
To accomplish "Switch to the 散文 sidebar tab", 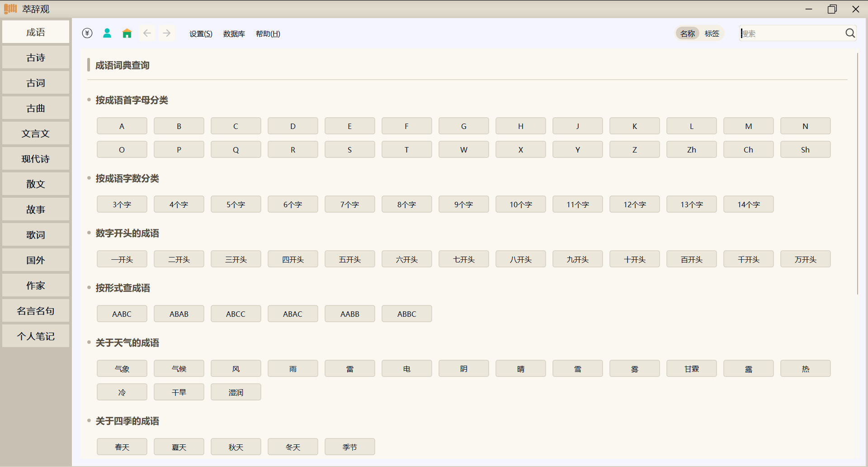I will (36, 184).
